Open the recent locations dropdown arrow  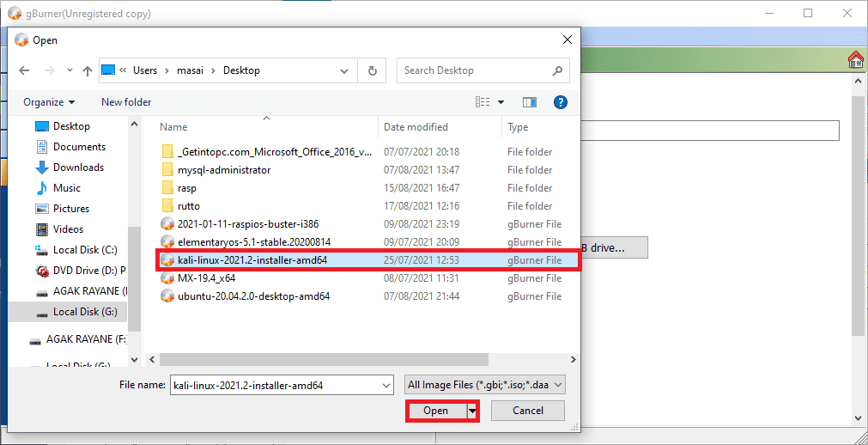click(70, 71)
